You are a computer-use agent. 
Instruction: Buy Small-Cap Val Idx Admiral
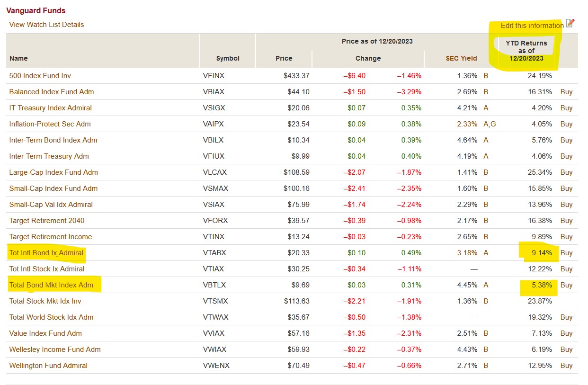566,205
